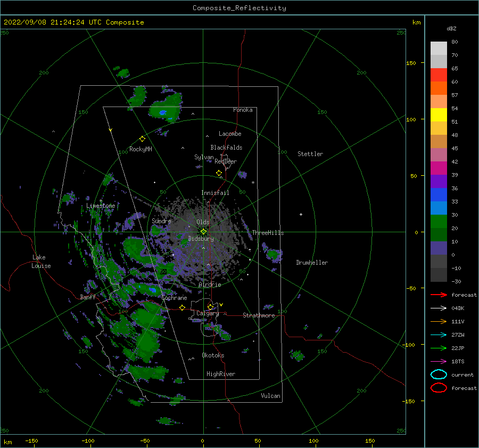
Task: Click the 0 dBZ purple legend swatch
Action: pyautogui.click(x=439, y=248)
